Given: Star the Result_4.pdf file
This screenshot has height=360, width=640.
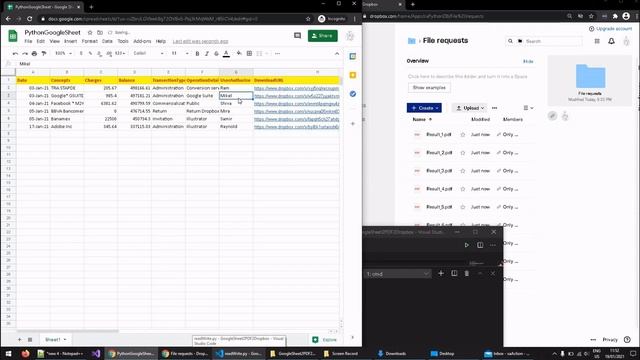Looking at the screenshot, I should [462, 189].
